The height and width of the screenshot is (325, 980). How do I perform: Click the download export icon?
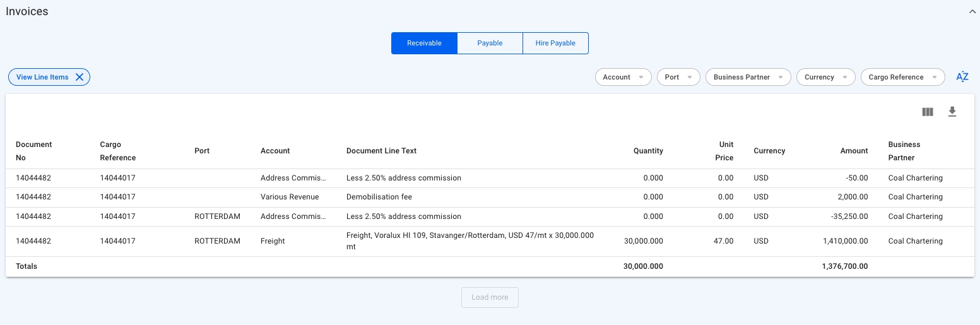tap(952, 112)
